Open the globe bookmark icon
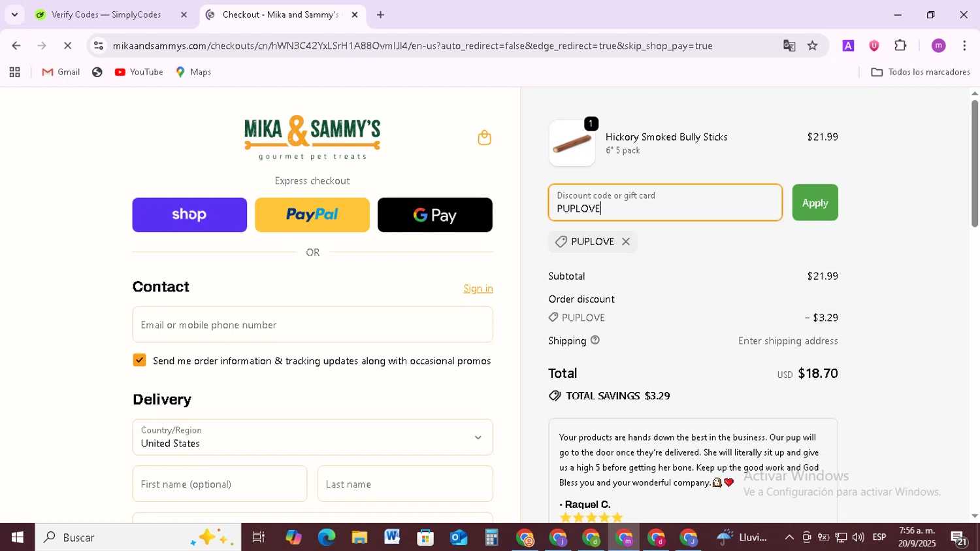The height and width of the screenshot is (551, 980). 97,72
